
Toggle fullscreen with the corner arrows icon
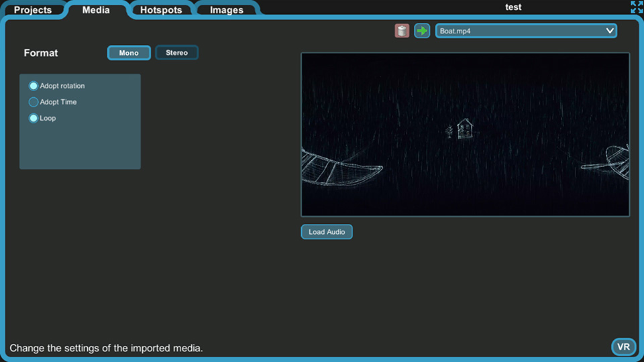pos(637,7)
